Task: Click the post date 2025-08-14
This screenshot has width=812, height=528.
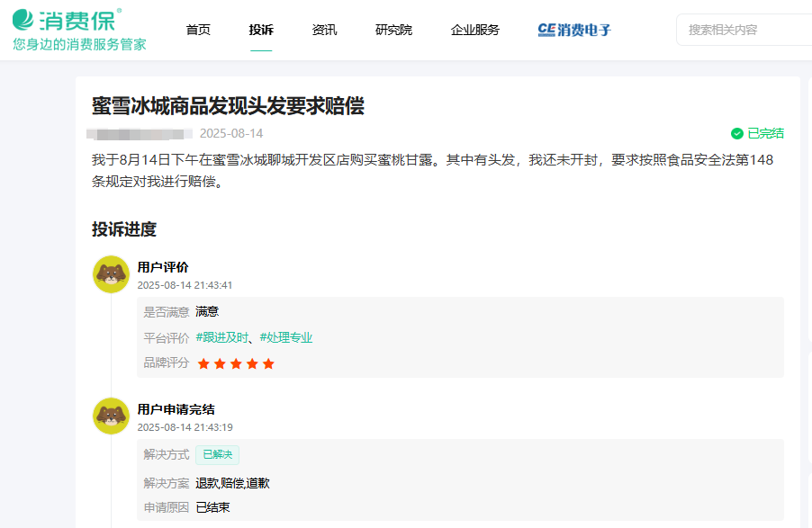Action: coord(231,133)
